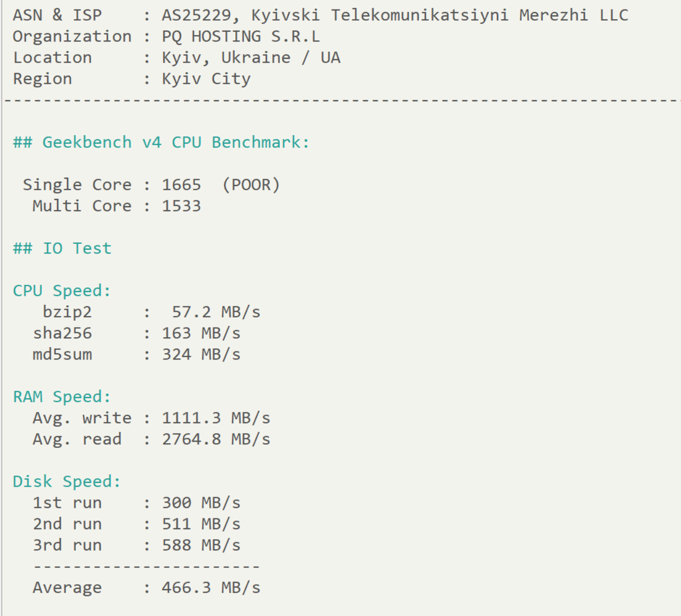Click the 1st run 300 MB/s result
This screenshot has height=616, width=681.
pyautogui.click(x=201, y=503)
